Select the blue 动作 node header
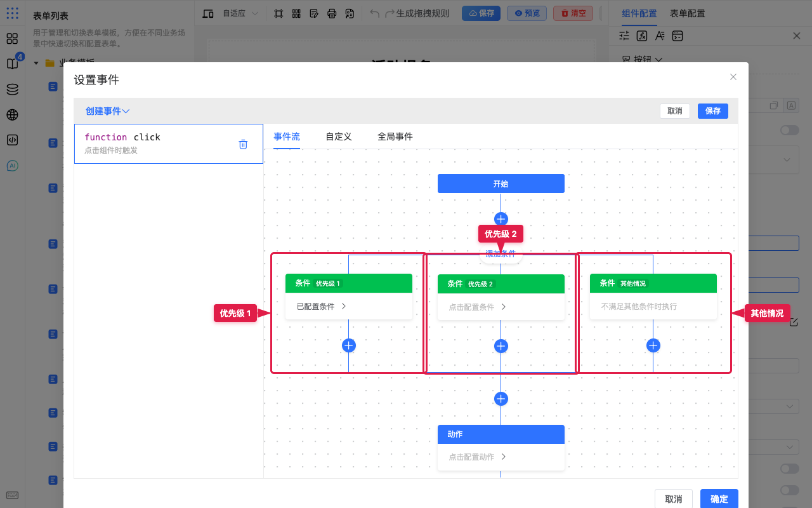Screen dimensions: 812x508 tap(501, 434)
